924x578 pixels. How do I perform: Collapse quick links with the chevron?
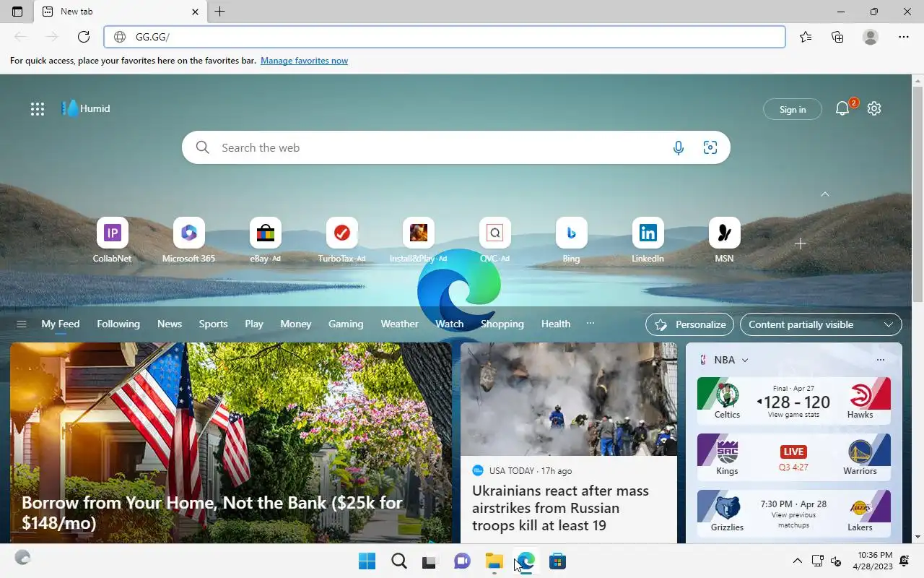pyautogui.click(x=825, y=194)
